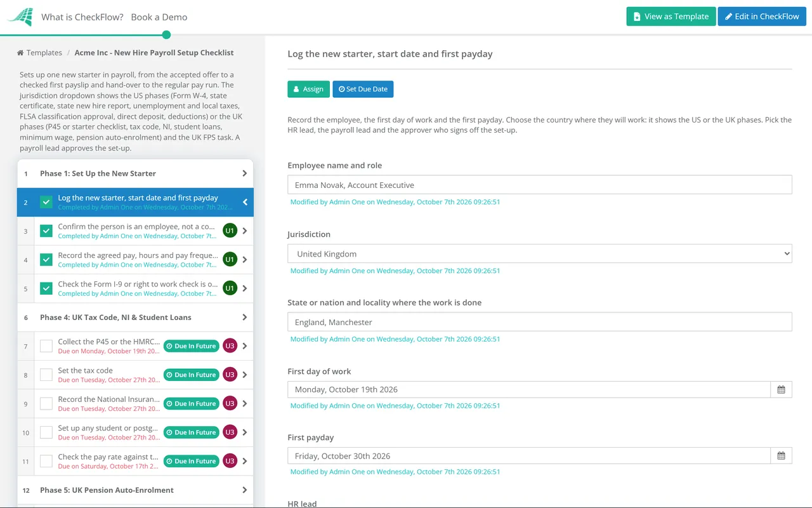Click Due In Future badge on Collect the P45 task
This screenshot has height=508, width=812.
191,346
